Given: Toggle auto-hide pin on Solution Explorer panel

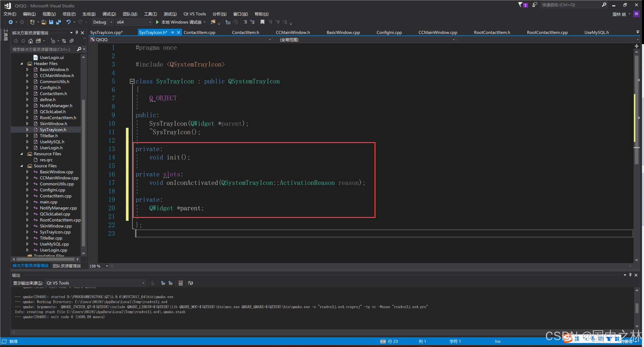Looking at the screenshot, I should point(77,33).
